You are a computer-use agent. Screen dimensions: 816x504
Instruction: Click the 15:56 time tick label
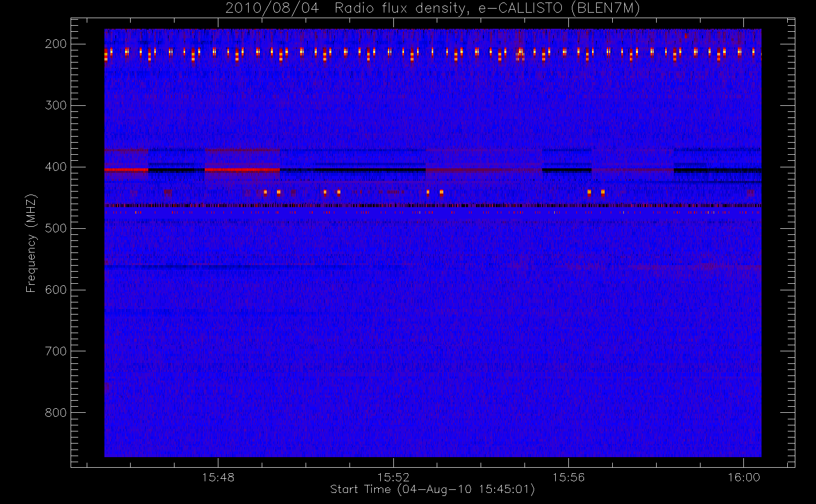(x=568, y=477)
